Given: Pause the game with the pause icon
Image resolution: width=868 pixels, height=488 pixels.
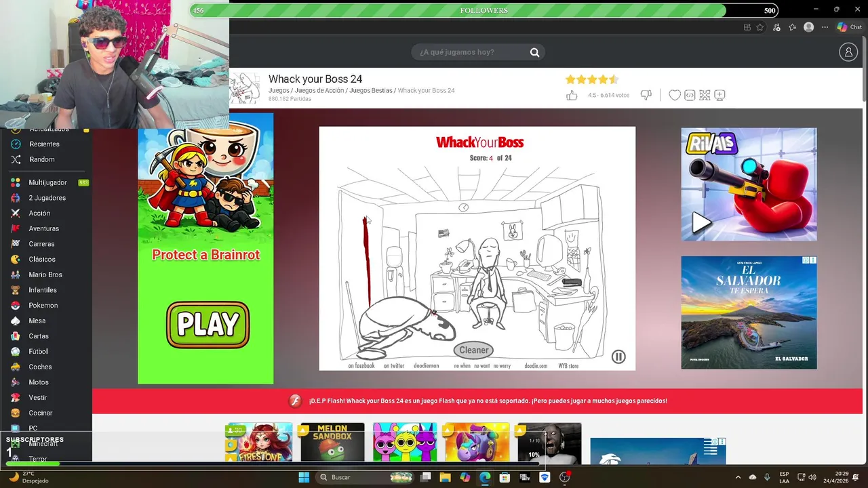Looking at the screenshot, I should [x=618, y=357].
